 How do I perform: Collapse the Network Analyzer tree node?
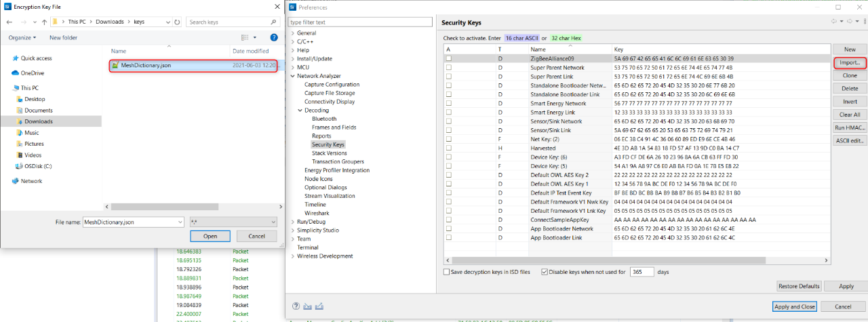tap(293, 77)
